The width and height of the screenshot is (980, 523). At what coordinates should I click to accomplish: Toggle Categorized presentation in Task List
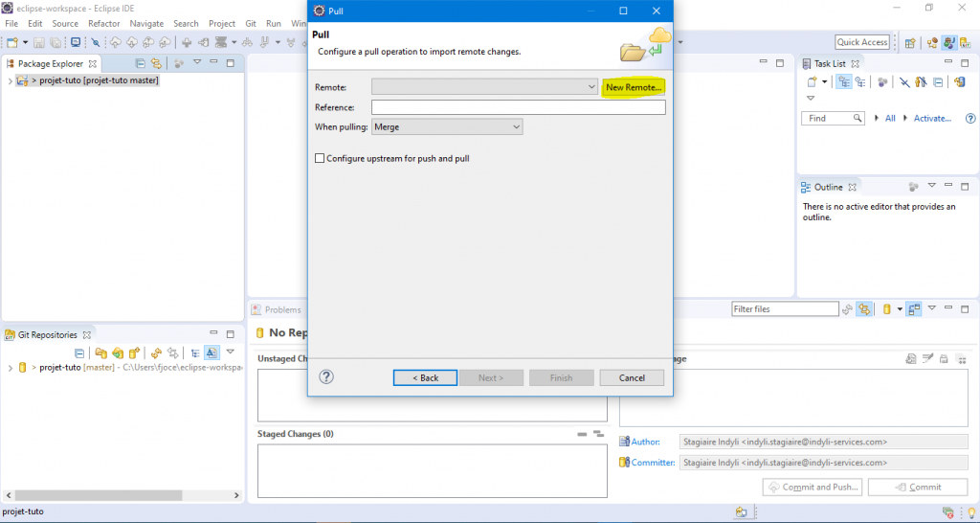(844, 82)
